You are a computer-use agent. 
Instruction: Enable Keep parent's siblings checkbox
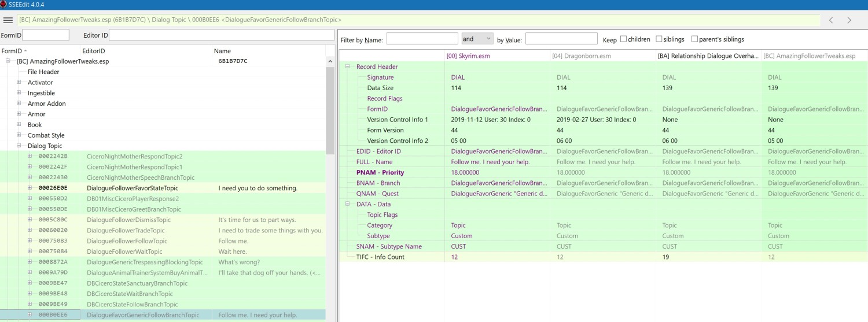coord(695,39)
